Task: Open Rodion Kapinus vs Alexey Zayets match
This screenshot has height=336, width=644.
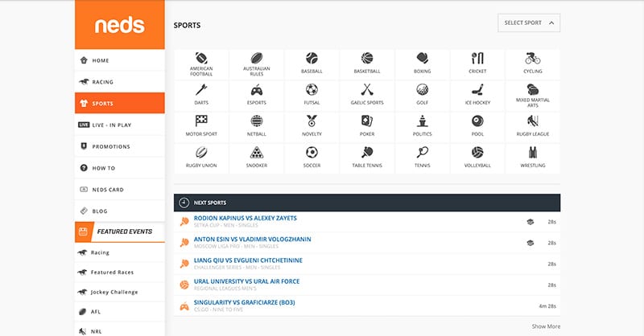Action: click(246, 219)
